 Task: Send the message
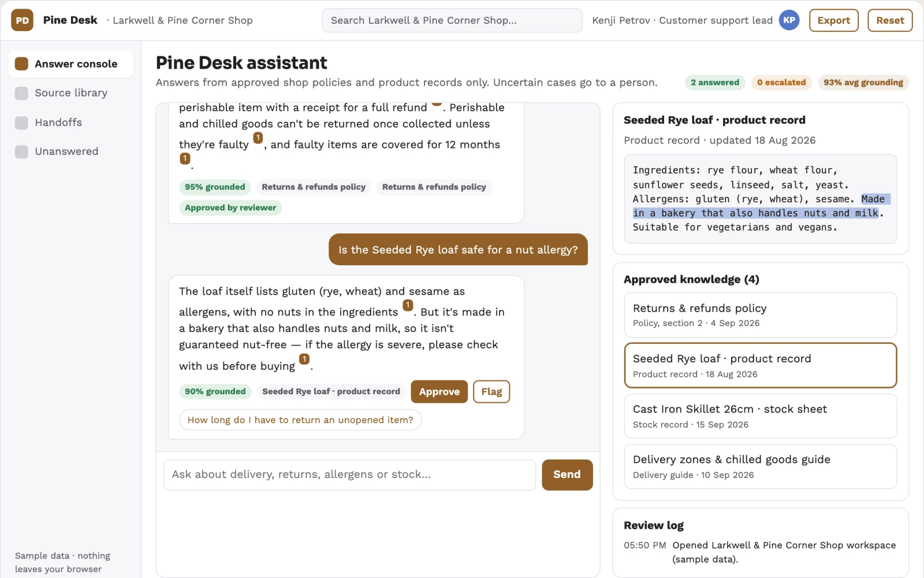[x=567, y=475]
